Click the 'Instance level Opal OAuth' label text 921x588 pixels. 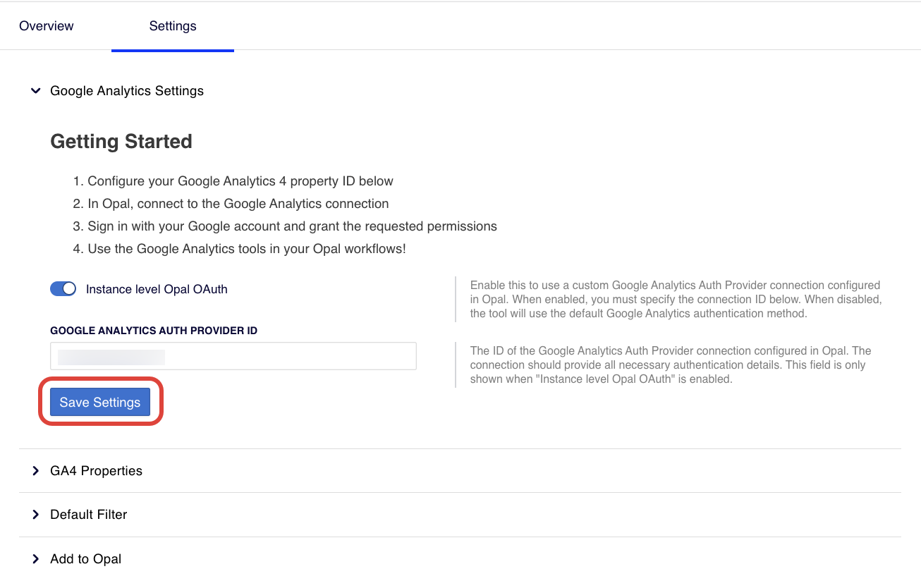(157, 289)
